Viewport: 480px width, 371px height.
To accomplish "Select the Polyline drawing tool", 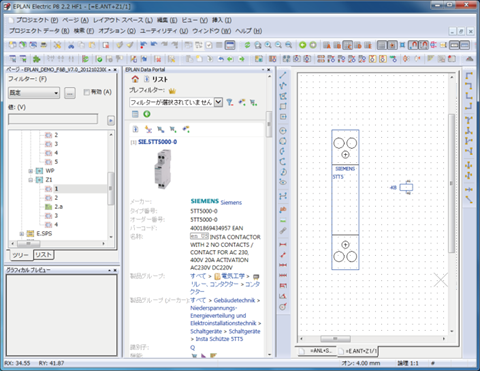I will (283, 86).
